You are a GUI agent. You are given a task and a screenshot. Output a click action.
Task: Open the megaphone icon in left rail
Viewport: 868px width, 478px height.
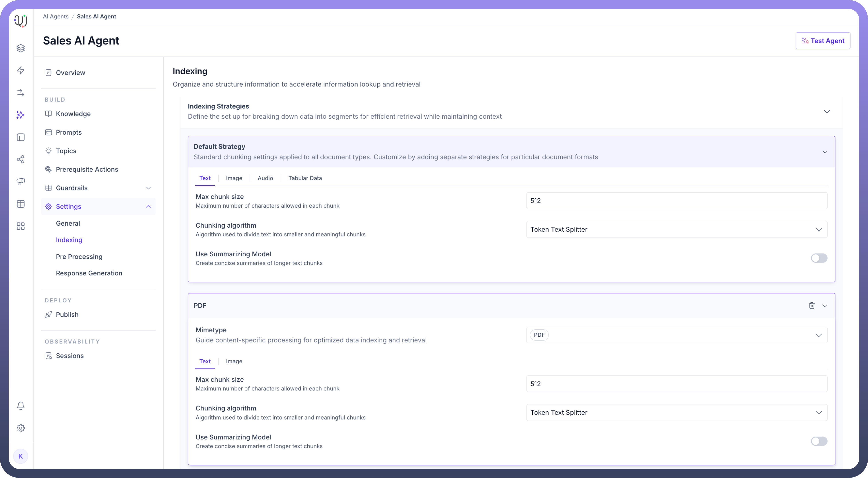pyautogui.click(x=21, y=182)
